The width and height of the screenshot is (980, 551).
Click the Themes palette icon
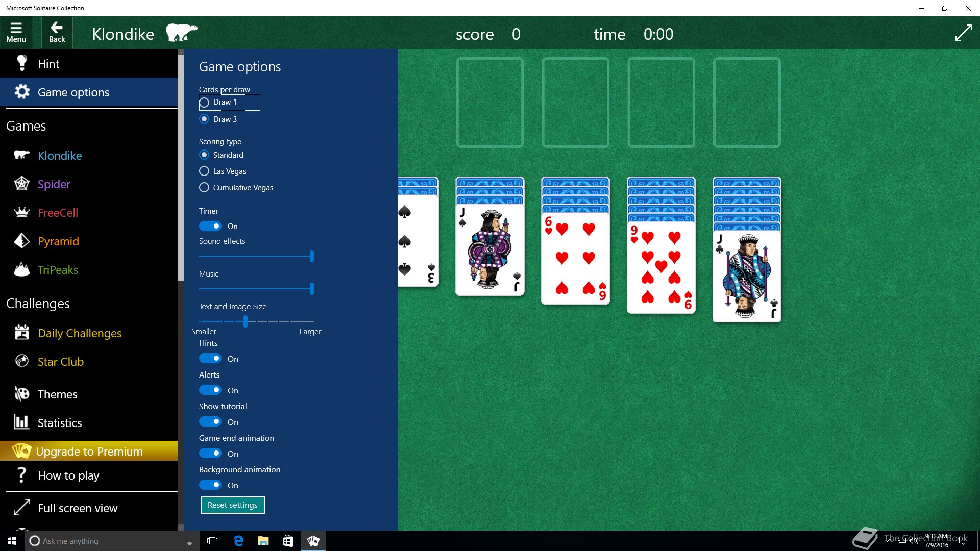(22, 394)
